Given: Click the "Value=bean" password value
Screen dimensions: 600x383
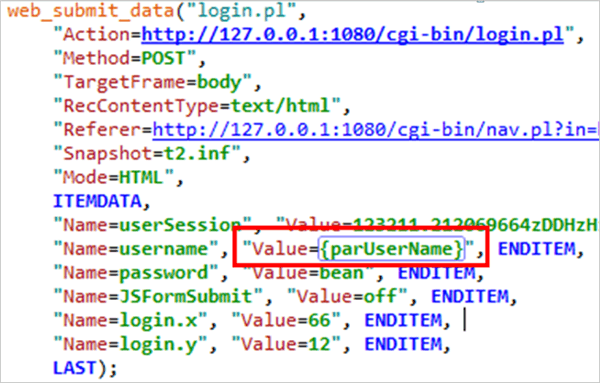Looking at the screenshot, I should [308, 273].
